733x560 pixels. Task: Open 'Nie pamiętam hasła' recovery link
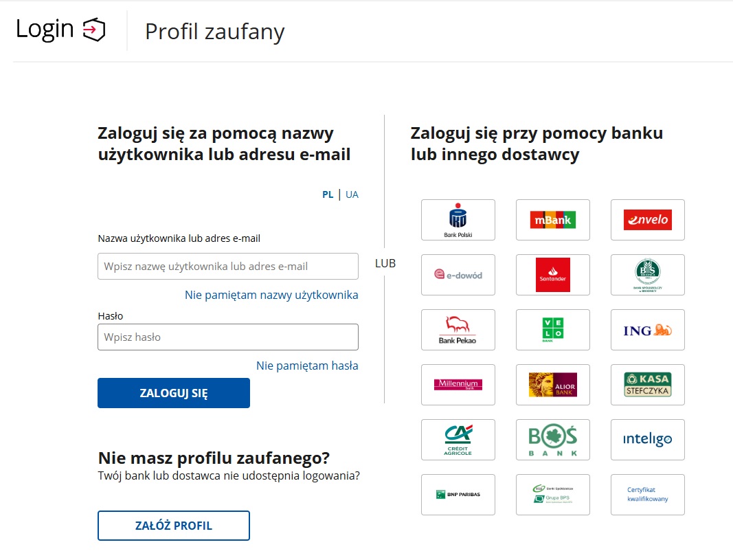pyautogui.click(x=307, y=366)
